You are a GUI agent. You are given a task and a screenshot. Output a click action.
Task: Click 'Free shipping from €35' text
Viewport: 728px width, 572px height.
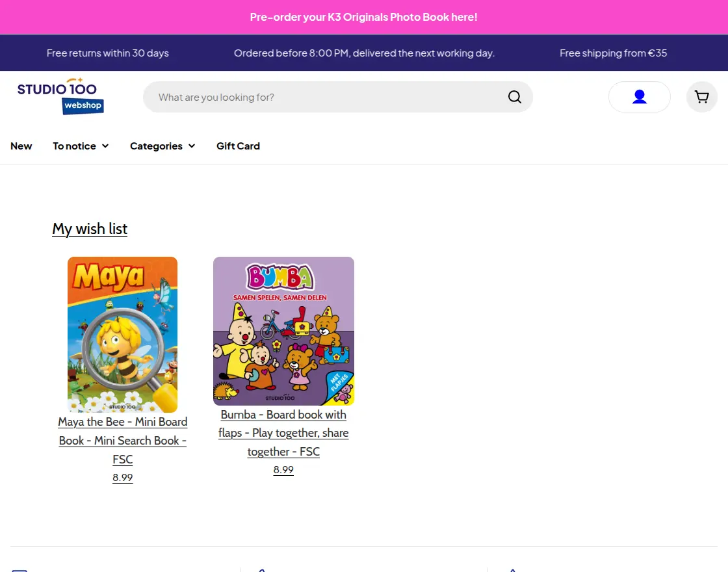(614, 53)
